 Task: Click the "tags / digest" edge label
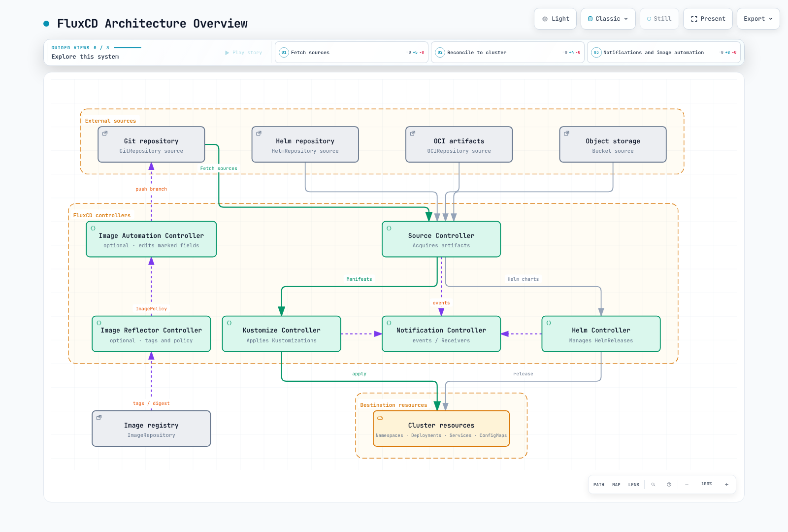(x=151, y=403)
